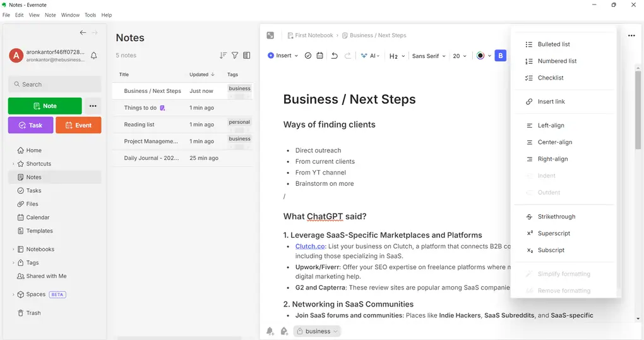Open the File menu
The height and width of the screenshot is (340, 644).
click(6, 15)
